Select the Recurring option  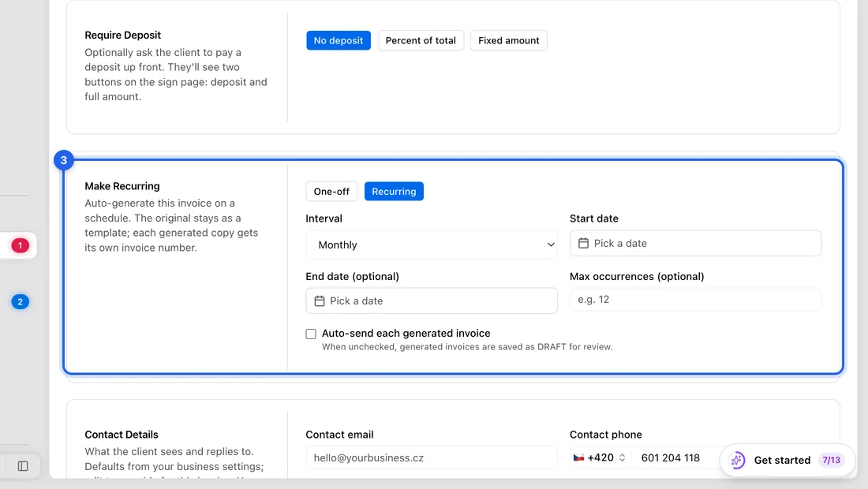click(x=394, y=192)
